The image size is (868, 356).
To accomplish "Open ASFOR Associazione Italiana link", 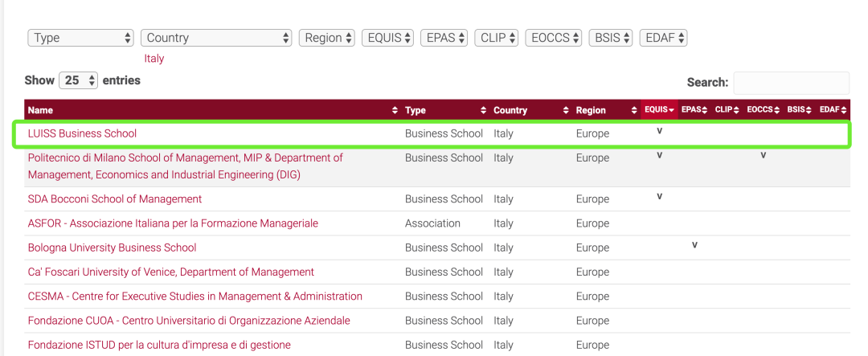I will [x=173, y=223].
